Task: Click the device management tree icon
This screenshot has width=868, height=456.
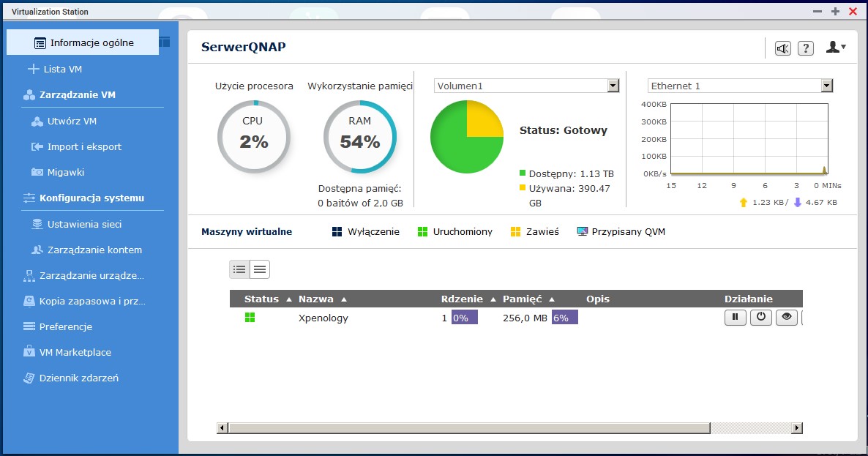Action: (x=29, y=276)
